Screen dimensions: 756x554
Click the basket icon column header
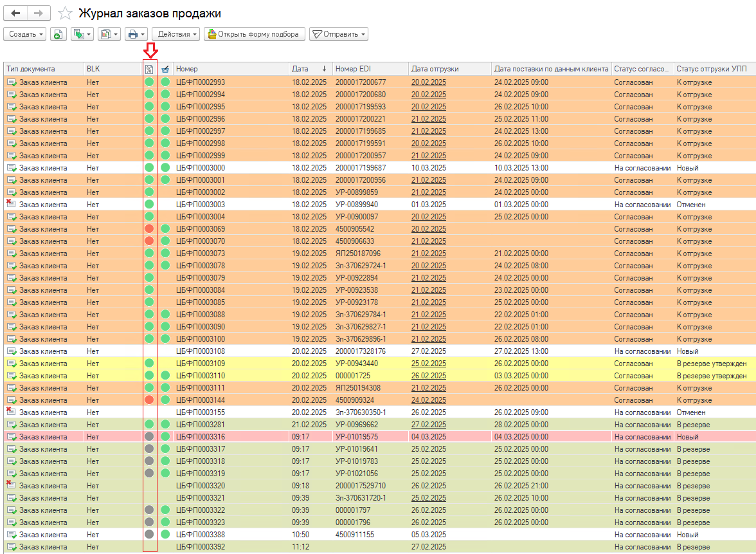click(x=165, y=69)
